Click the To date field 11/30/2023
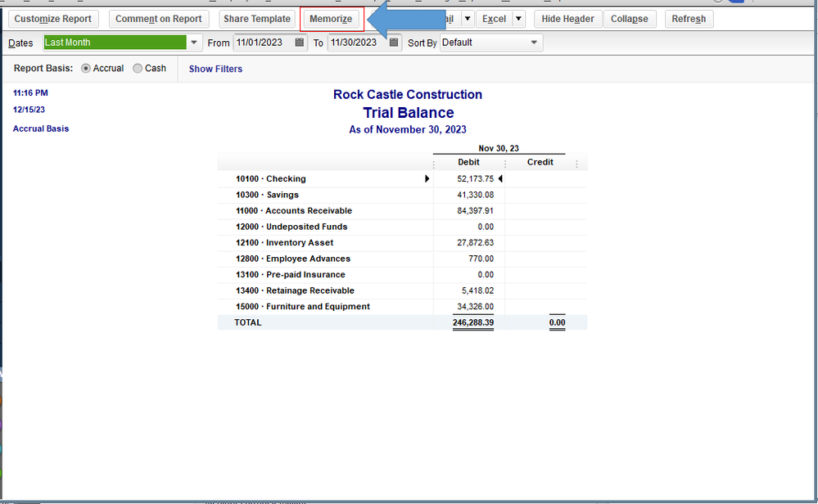This screenshot has width=818, height=504. coord(358,43)
